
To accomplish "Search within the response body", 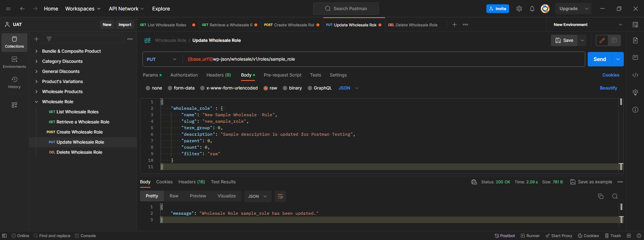I will [615, 196].
